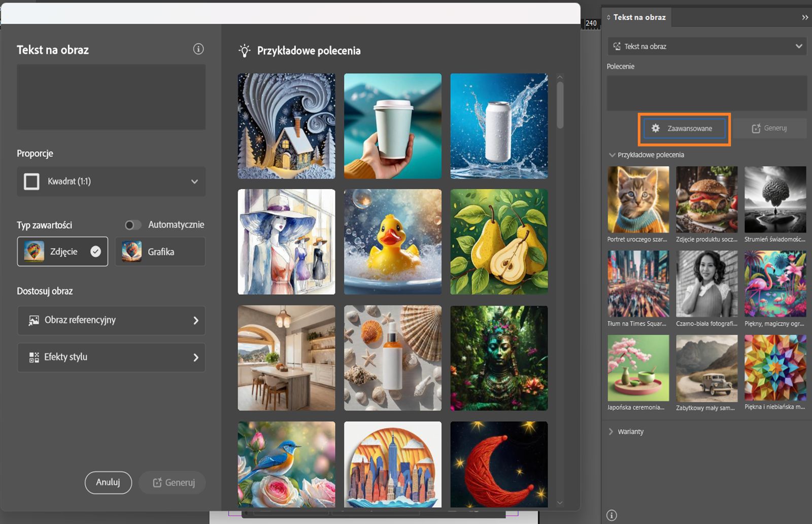
Task: Select the red yarn moon example
Action: coord(499,464)
